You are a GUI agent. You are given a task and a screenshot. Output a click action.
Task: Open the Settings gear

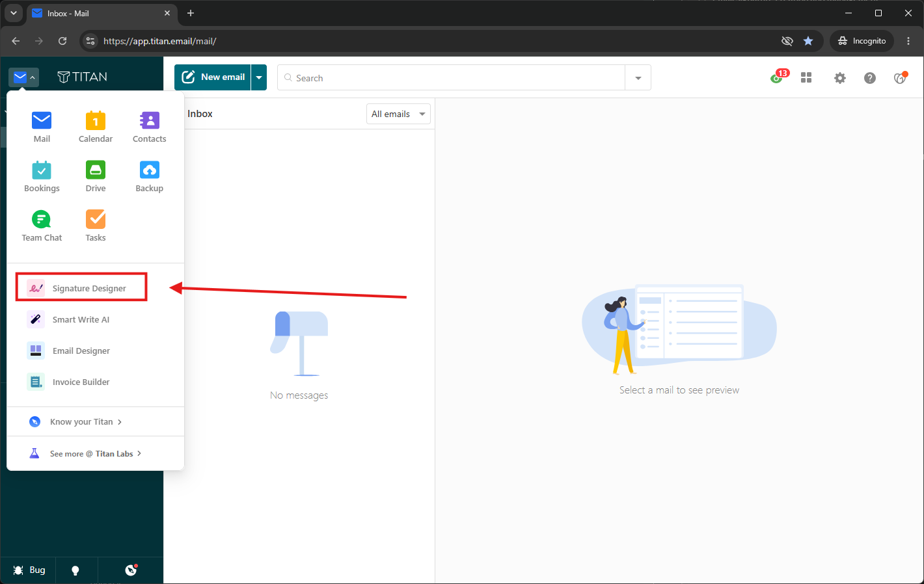[840, 78]
